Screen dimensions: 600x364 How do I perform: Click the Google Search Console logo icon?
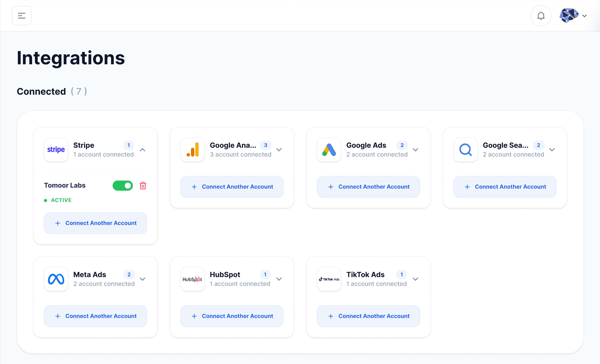point(465,150)
